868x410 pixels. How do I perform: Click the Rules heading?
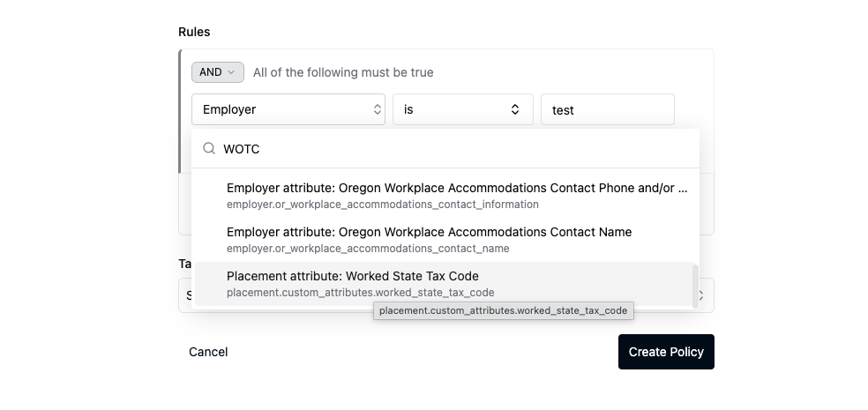194,32
